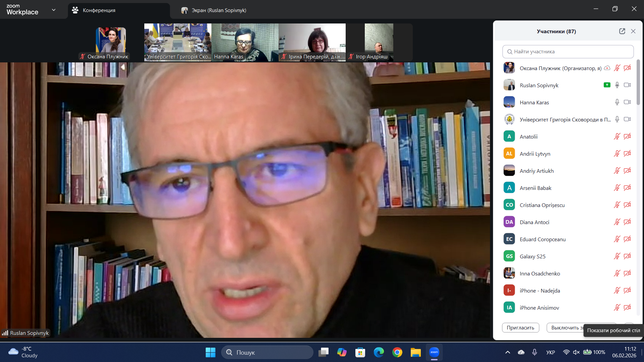
Task: Select participant Andriy Artiukh avatar
Action: click(509, 171)
